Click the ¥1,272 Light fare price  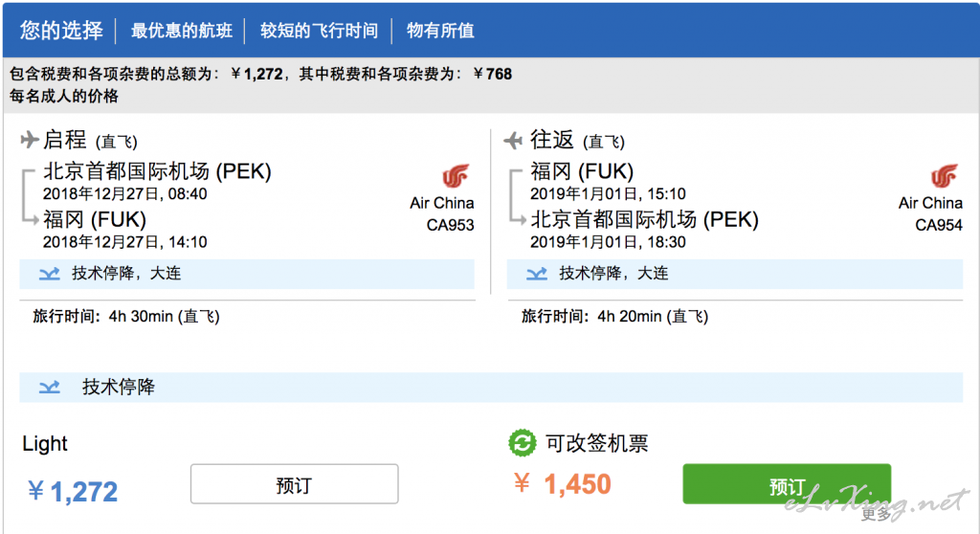coord(73,492)
